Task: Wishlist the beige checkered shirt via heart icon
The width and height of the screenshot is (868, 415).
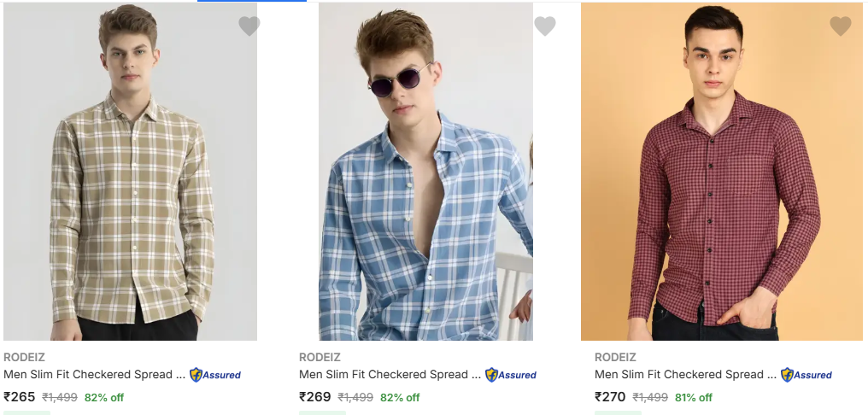Action: pyautogui.click(x=249, y=26)
